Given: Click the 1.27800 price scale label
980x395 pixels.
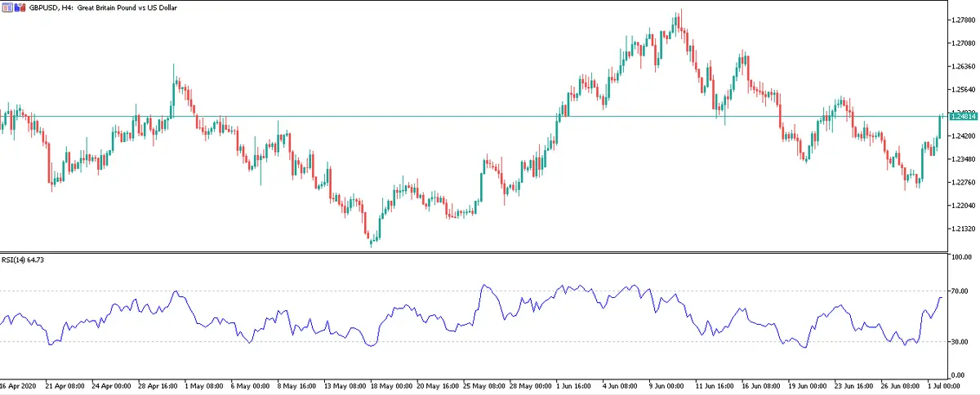Looking at the screenshot, I should pos(962,20).
